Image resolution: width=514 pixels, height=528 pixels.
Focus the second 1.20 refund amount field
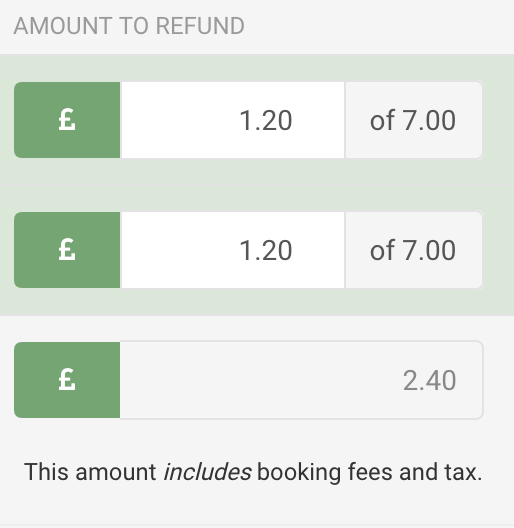pos(232,250)
